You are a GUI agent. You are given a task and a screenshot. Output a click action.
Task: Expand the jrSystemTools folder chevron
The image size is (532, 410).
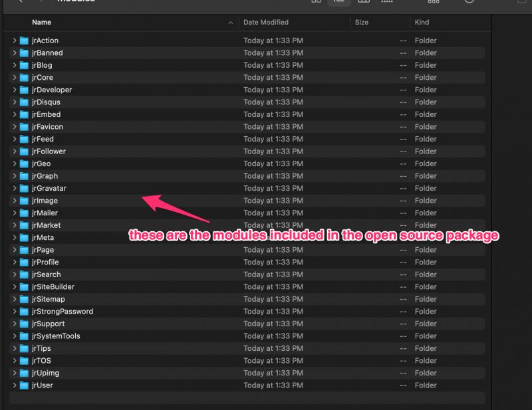tap(15, 336)
